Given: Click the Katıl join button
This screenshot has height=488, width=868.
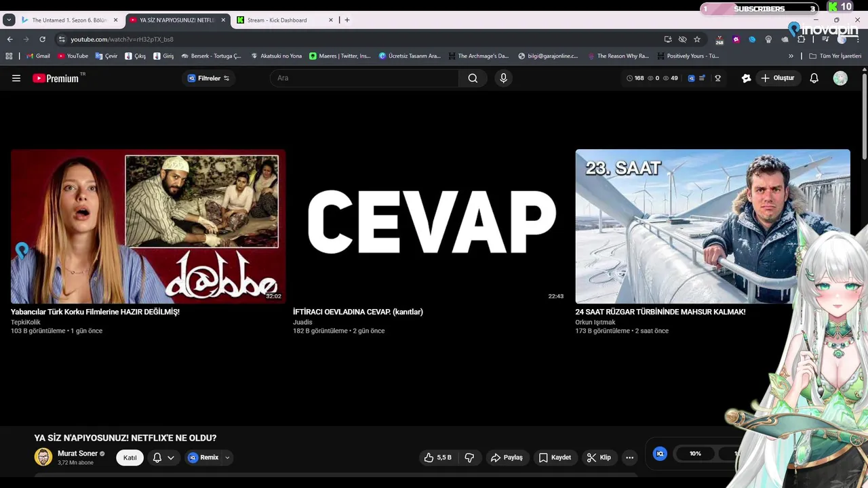Looking at the screenshot, I should [130, 457].
